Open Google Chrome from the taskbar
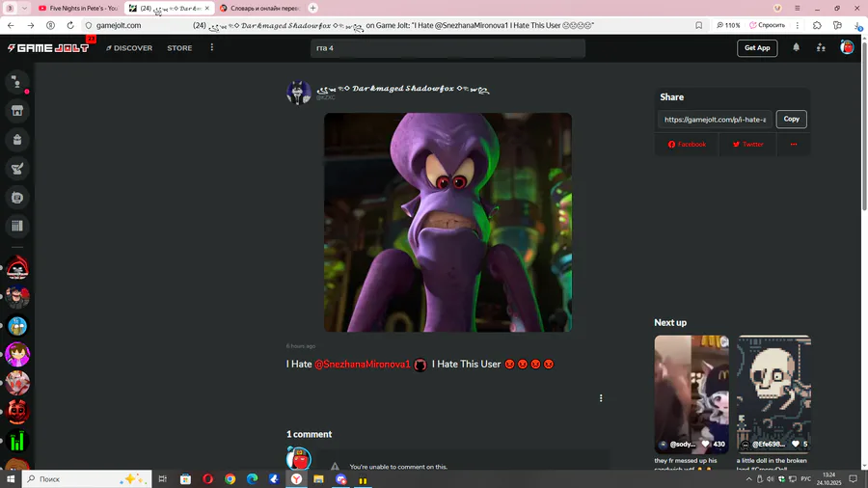 (230, 479)
